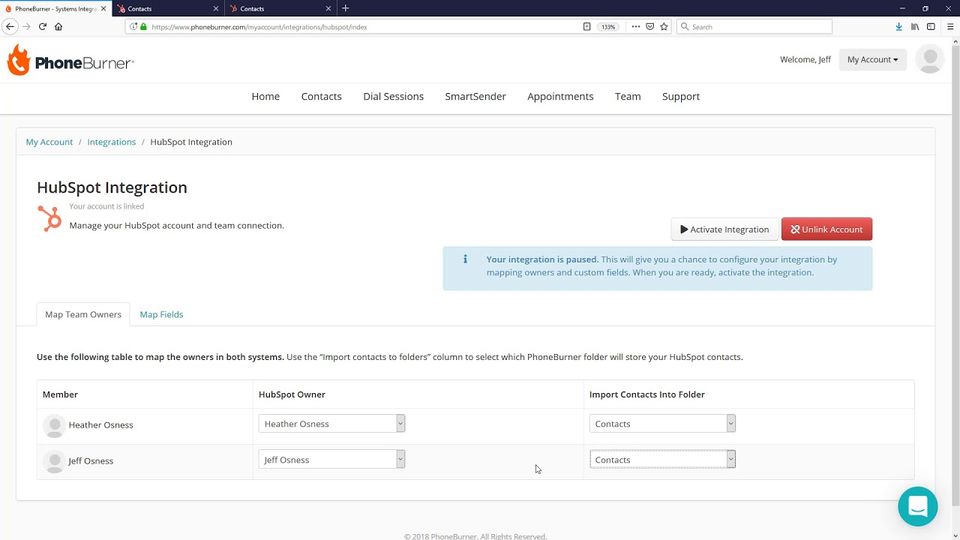Open the Firefox hamburger menu
960x540 pixels.
(x=950, y=26)
